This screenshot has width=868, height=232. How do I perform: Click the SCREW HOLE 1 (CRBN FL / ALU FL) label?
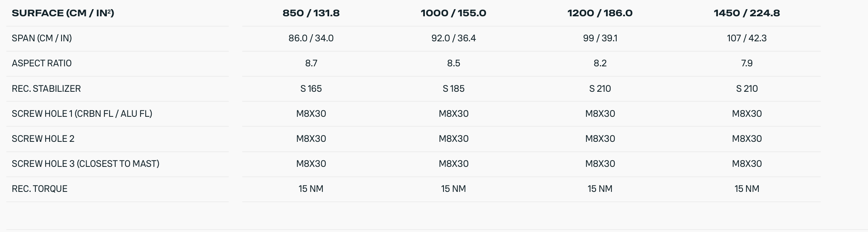pos(82,114)
